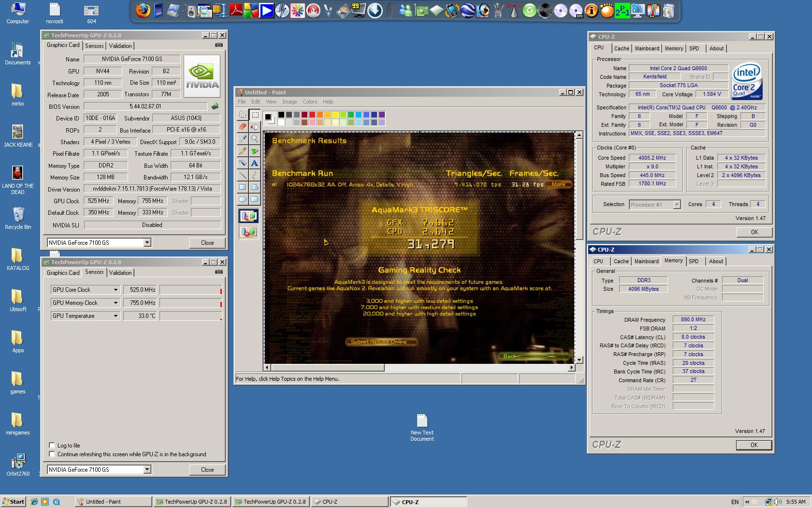This screenshot has width=812, height=508.
Task: Open Graphics Card tab in lower GPU-Z window
Action: 63,272
